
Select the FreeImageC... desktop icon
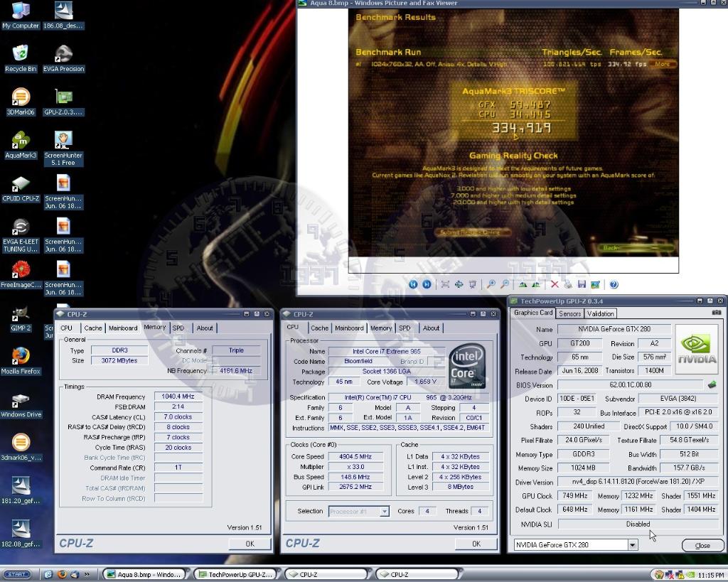(21, 275)
